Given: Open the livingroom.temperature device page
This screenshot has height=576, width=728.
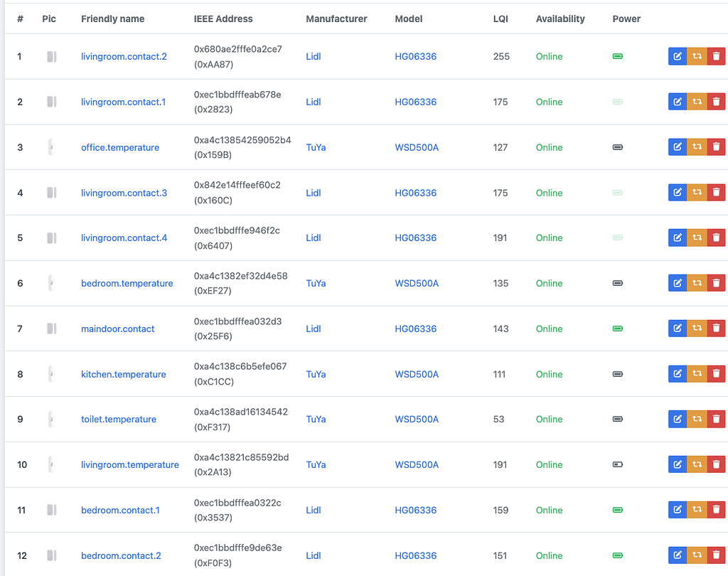Looking at the screenshot, I should point(130,464).
